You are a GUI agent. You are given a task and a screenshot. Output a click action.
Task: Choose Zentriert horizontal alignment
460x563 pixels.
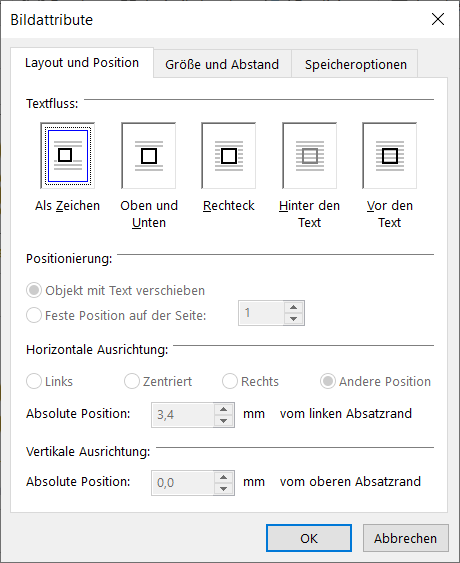(132, 381)
